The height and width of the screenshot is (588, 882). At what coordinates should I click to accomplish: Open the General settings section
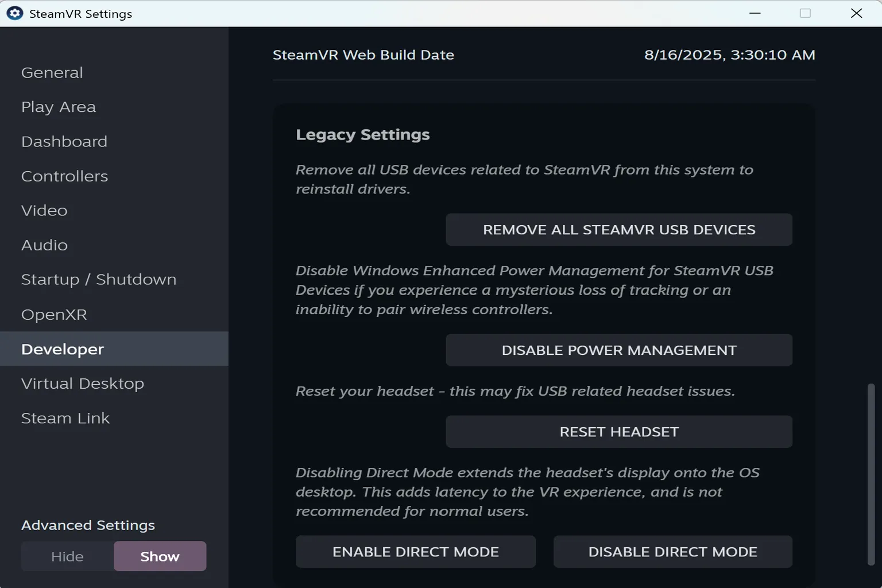point(52,72)
